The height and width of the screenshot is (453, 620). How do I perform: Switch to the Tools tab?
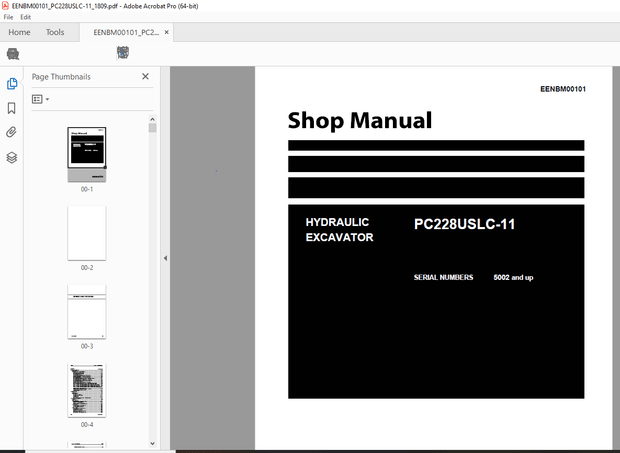coord(55,32)
